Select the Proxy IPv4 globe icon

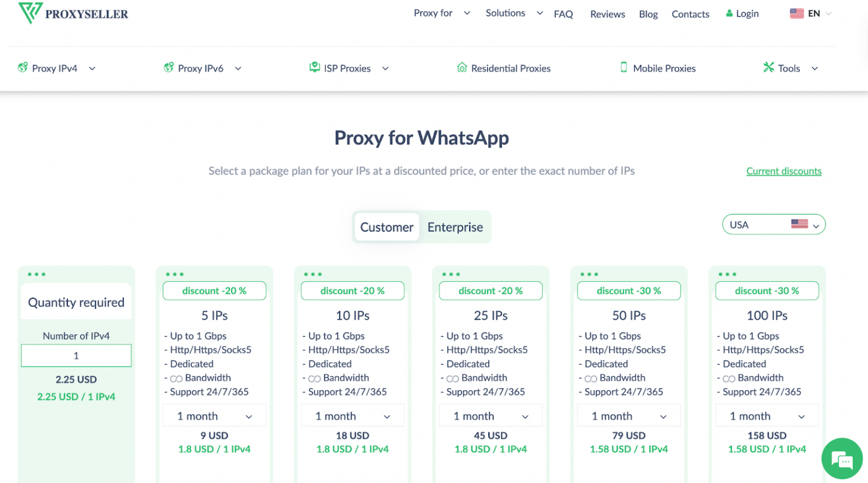pos(22,67)
